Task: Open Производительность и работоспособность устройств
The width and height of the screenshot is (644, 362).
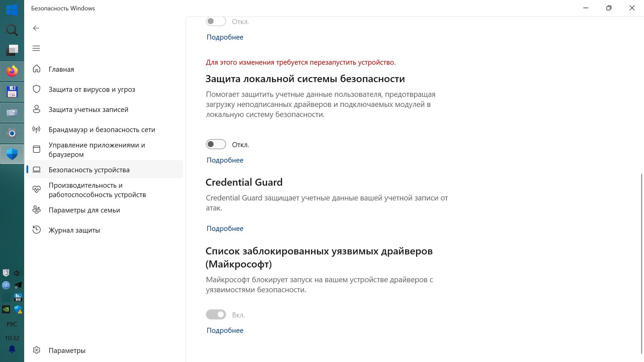Action: [97, 190]
